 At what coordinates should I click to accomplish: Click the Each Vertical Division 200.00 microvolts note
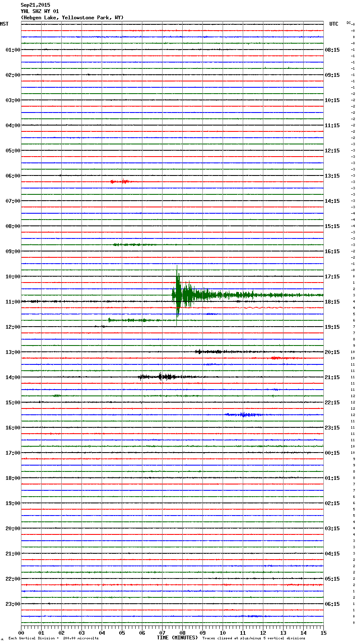click(x=53, y=639)
